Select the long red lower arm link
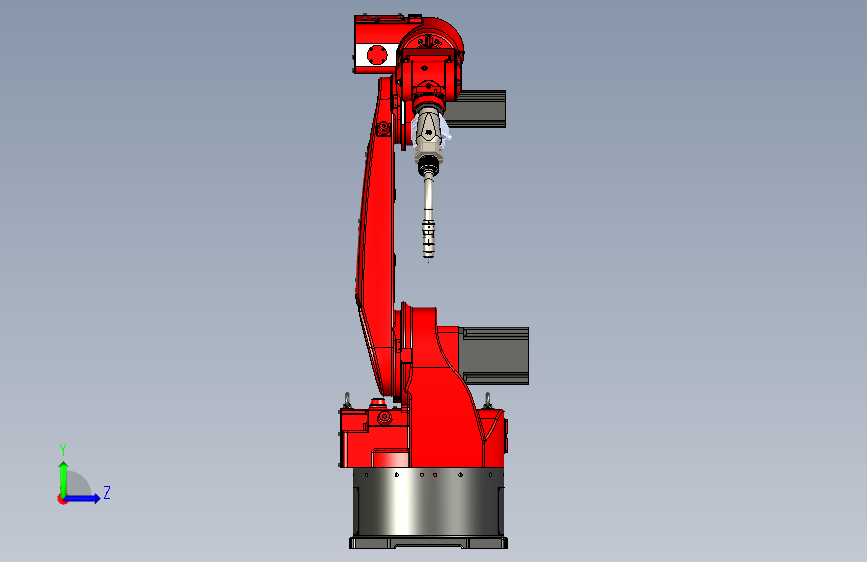867x562 pixels. (x=377, y=238)
